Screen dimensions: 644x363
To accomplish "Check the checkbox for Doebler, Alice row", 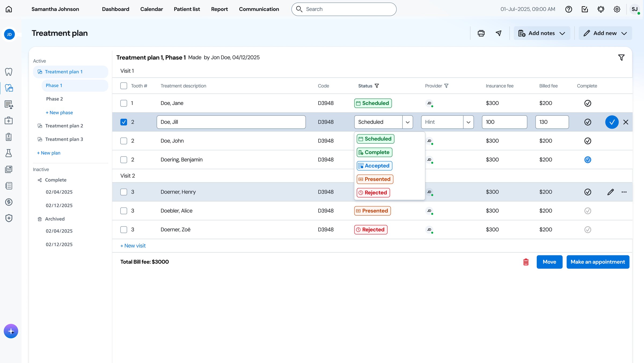I will click(x=124, y=211).
